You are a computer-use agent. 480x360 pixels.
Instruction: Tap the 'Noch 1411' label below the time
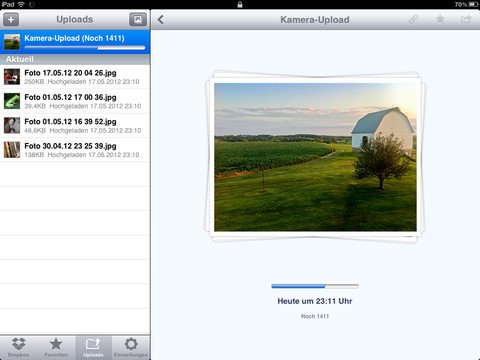(315, 316)
